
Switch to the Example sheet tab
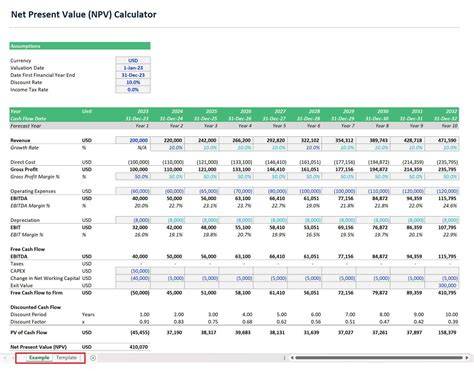coord(39,358)
